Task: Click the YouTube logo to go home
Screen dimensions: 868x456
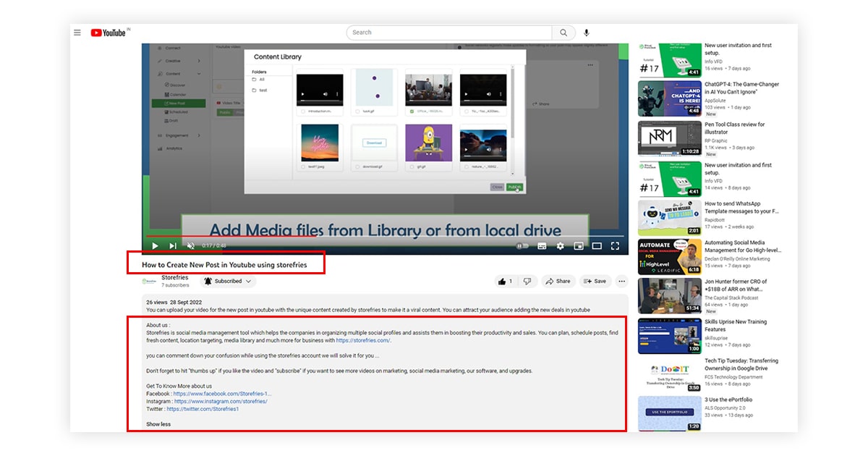Action: click(x=109, y=33)
